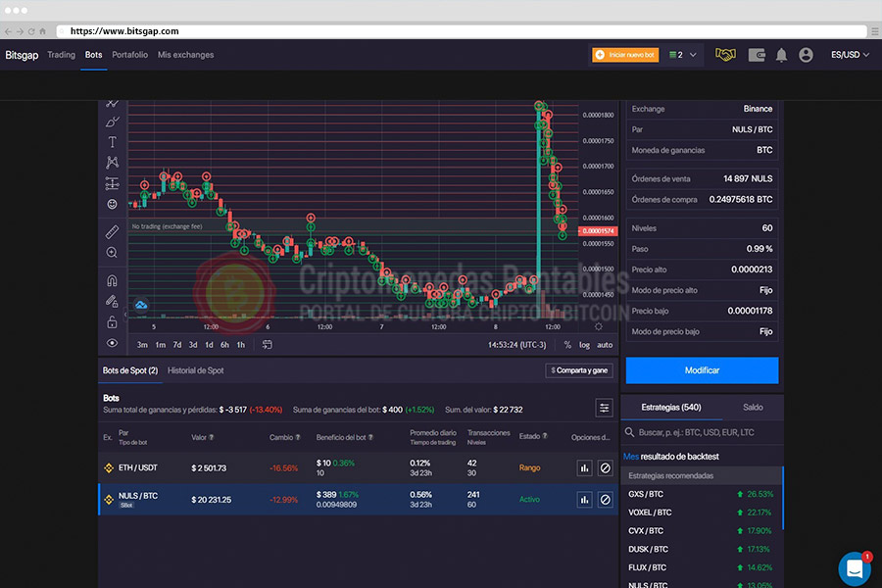Select CVX / BTC strategy

[x=701, y=530]
